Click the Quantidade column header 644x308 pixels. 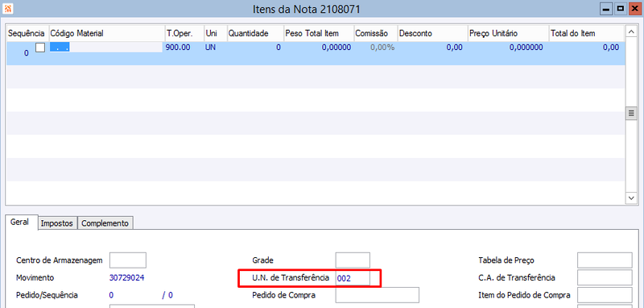(x=255, y=33)
